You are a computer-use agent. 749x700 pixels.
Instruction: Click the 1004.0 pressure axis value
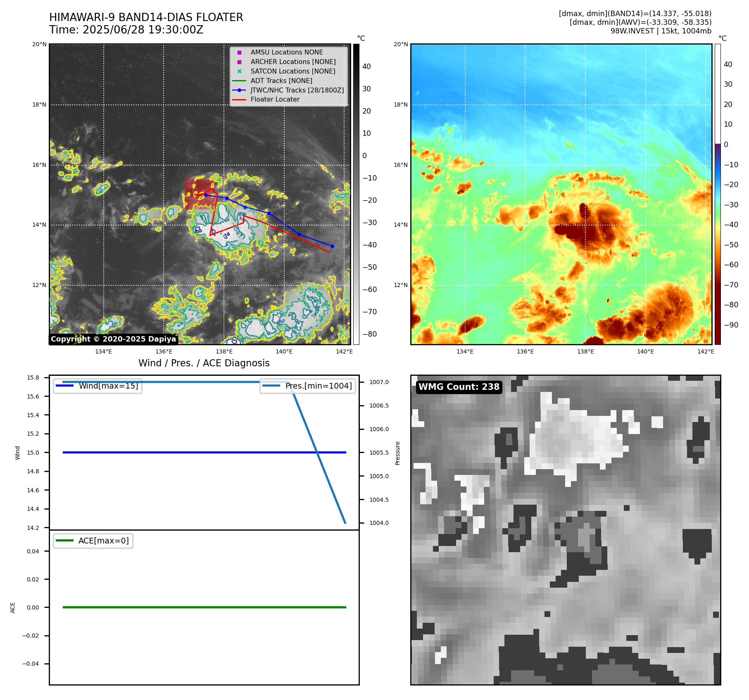pos(379,523)
